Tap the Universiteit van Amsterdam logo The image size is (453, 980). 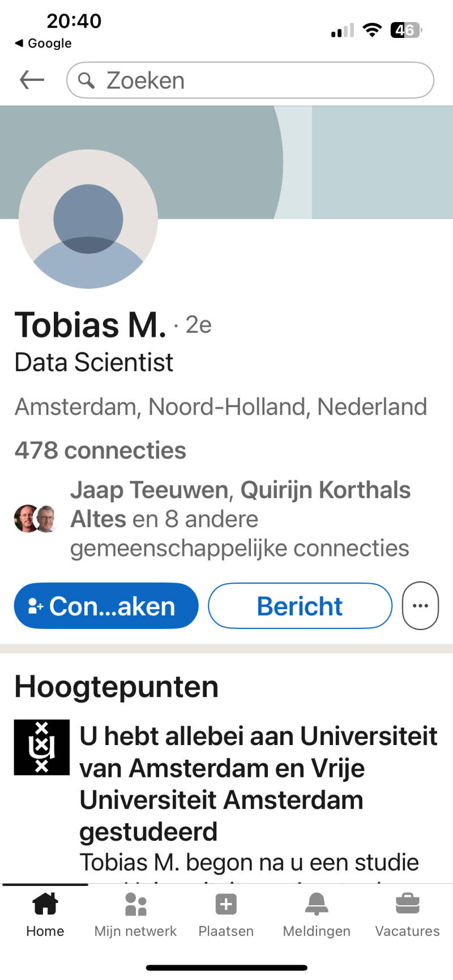[x=42, y=747]
